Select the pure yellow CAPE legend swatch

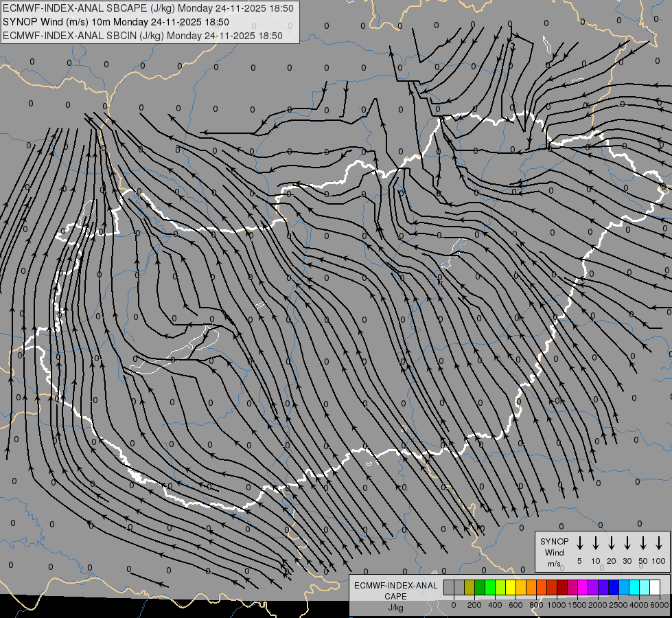point(511,587)
